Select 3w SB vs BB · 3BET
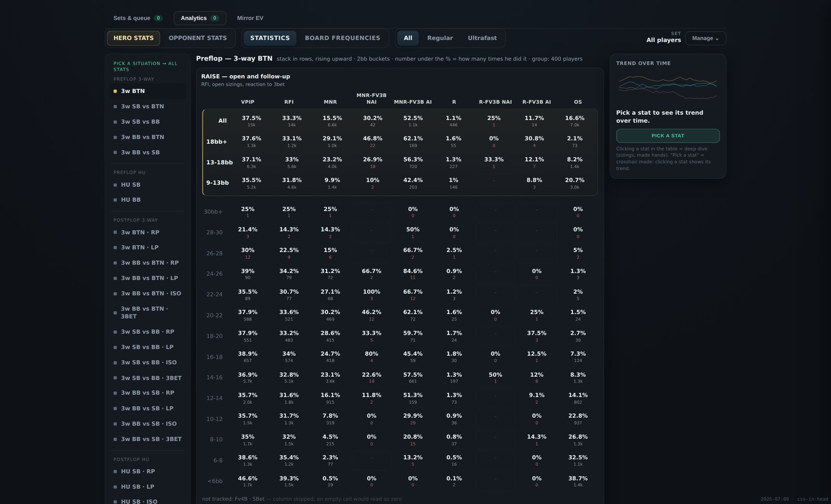 coord(148,378)
